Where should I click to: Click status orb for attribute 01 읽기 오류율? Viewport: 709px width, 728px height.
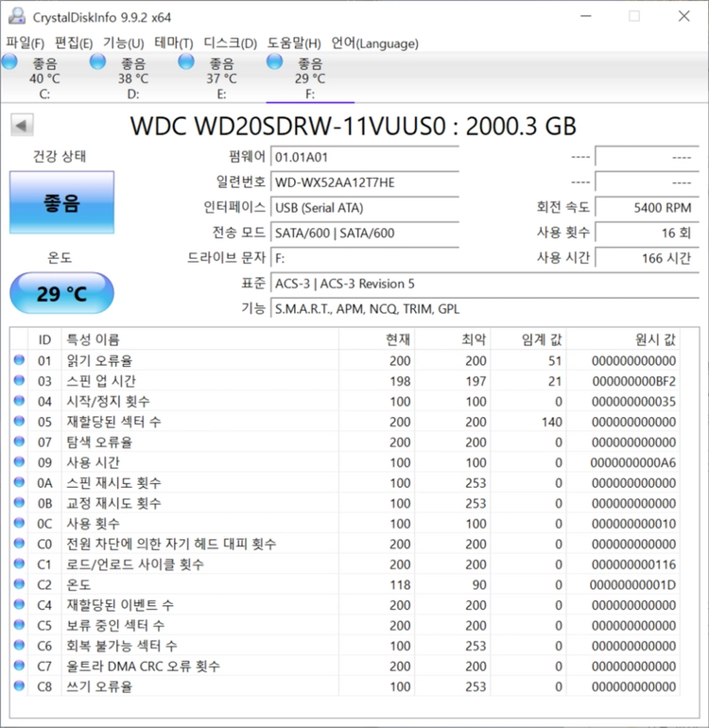pyautogui.click(x=19, y=360)
